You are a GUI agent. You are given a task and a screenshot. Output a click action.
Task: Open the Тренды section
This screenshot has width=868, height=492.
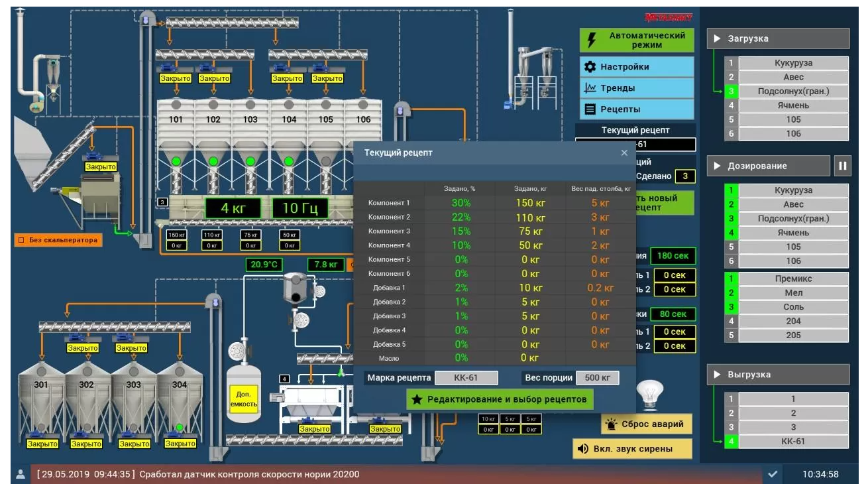[637, 88]
